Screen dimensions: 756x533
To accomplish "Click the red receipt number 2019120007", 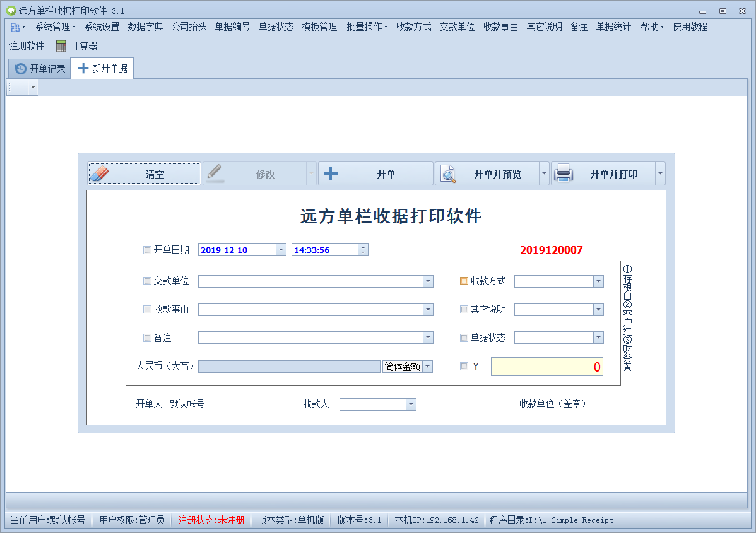I will click(x=551, y=250).
